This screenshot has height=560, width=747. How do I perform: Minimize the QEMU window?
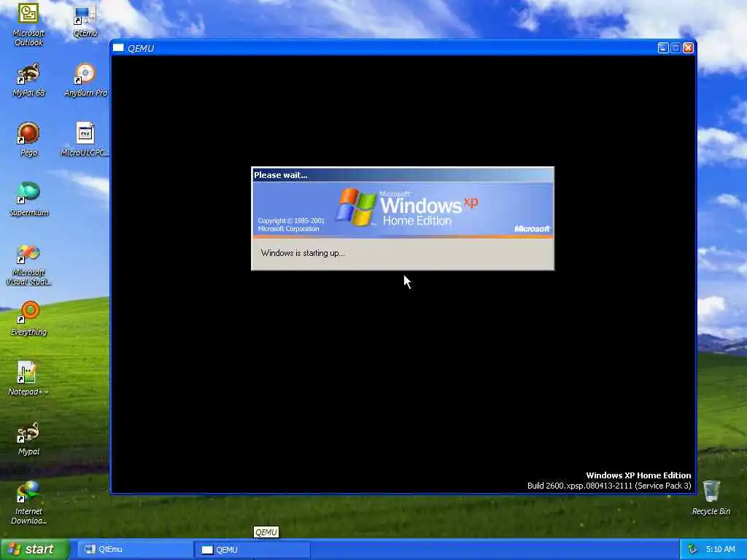point(663,47)
